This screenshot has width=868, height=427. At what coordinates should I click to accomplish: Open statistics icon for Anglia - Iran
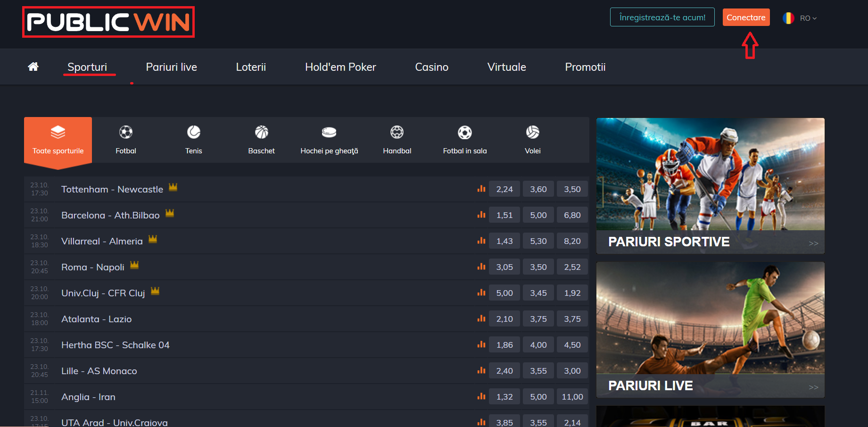[x=481, y=396]
